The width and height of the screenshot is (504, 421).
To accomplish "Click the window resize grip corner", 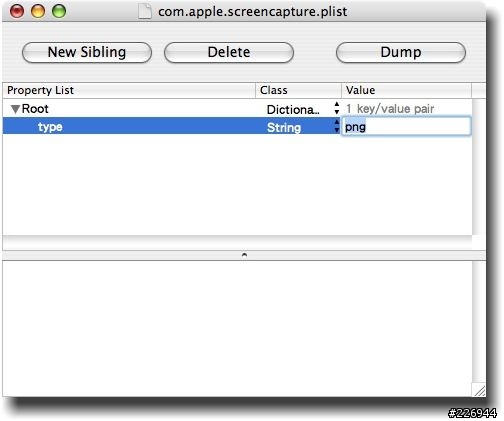I will [479, 390].
